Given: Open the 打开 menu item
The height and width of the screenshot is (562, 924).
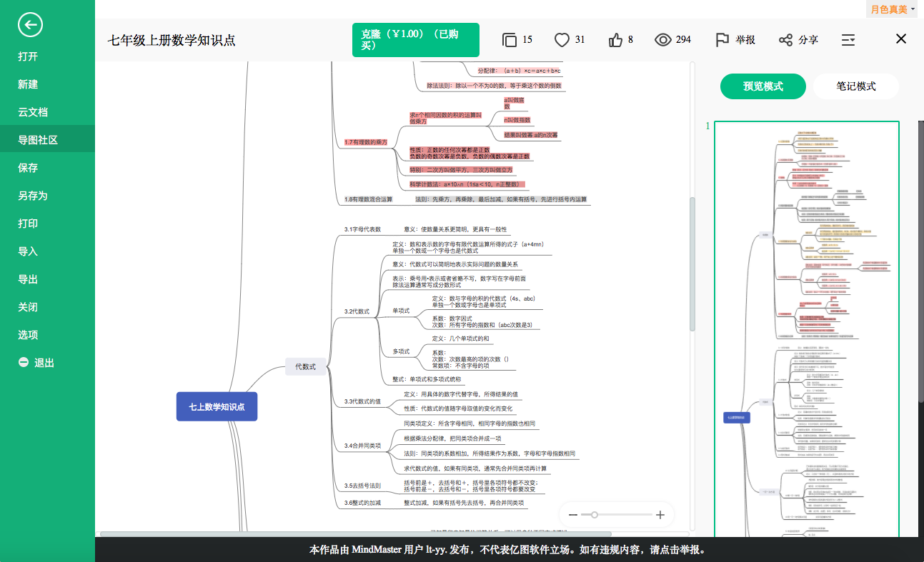Looking at the screenshot, I should tap(28, 56).
